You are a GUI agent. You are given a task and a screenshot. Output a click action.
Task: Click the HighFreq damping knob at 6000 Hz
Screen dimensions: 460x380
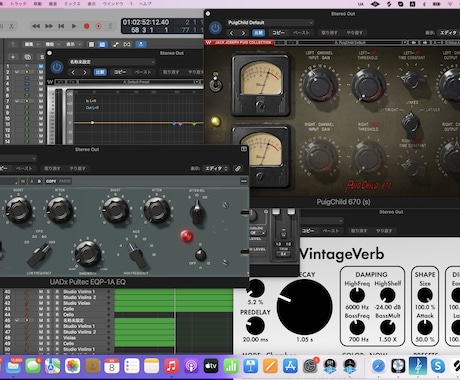pyautogui.click(x=357, y=295)
